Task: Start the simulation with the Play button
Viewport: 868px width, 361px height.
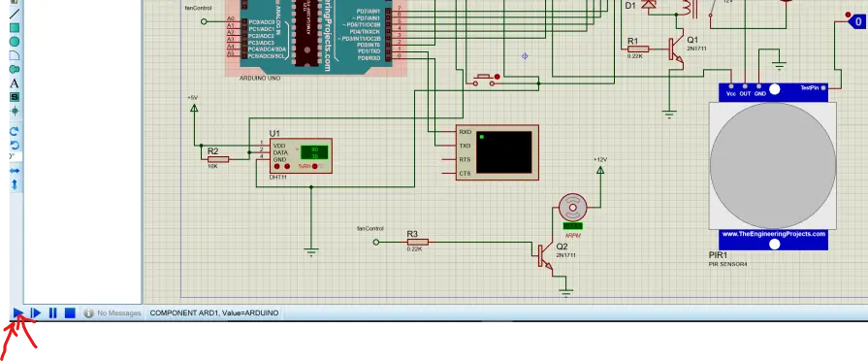Action: point(18,312)
